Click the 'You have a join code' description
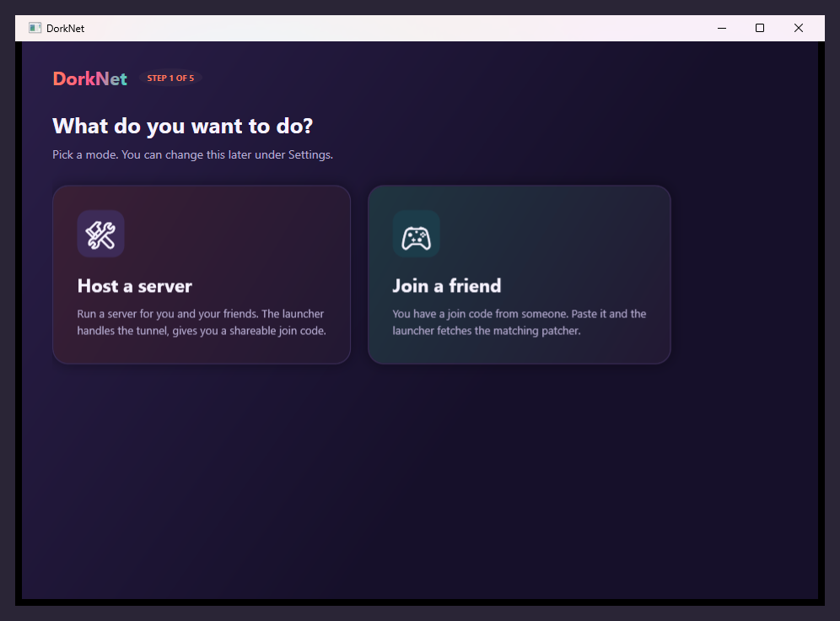This screenshot has width=840, height=621. tap(520, 322)
